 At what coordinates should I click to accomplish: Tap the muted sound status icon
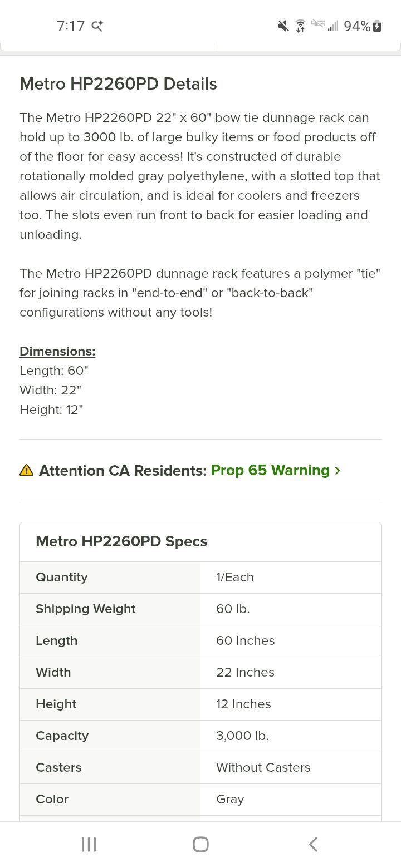tap(283, 26)
